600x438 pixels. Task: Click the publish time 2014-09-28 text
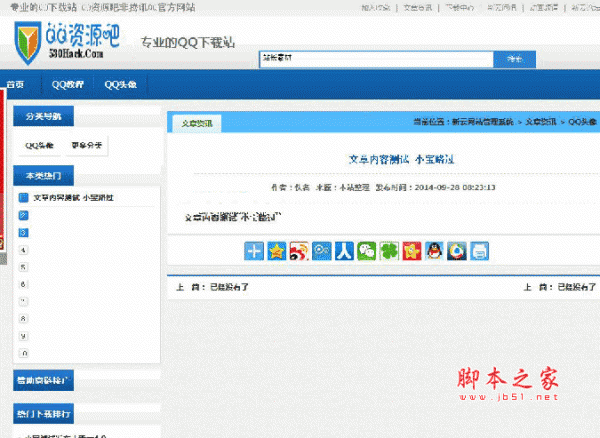pyautogui.click(x=455, y=187)
